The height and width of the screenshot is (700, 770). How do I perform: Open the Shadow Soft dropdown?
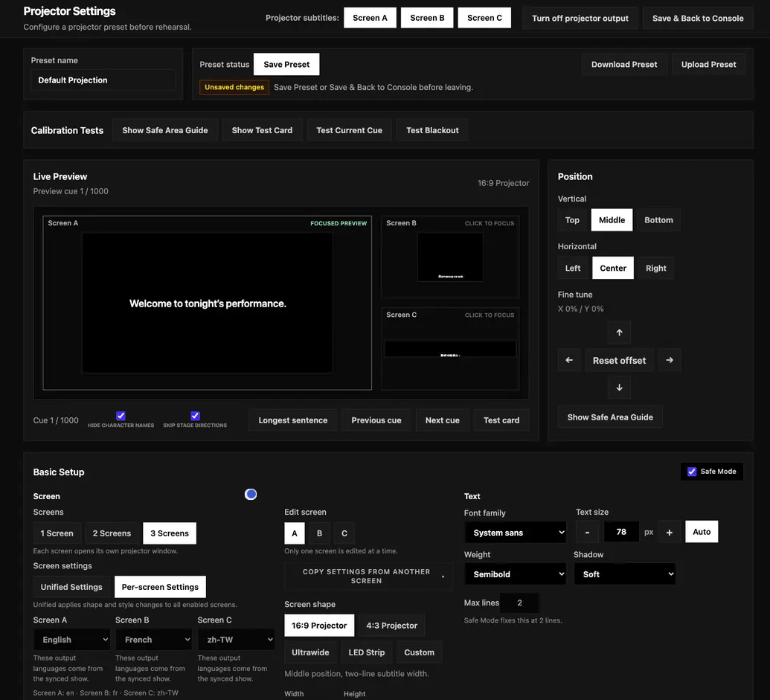(625, 574)
